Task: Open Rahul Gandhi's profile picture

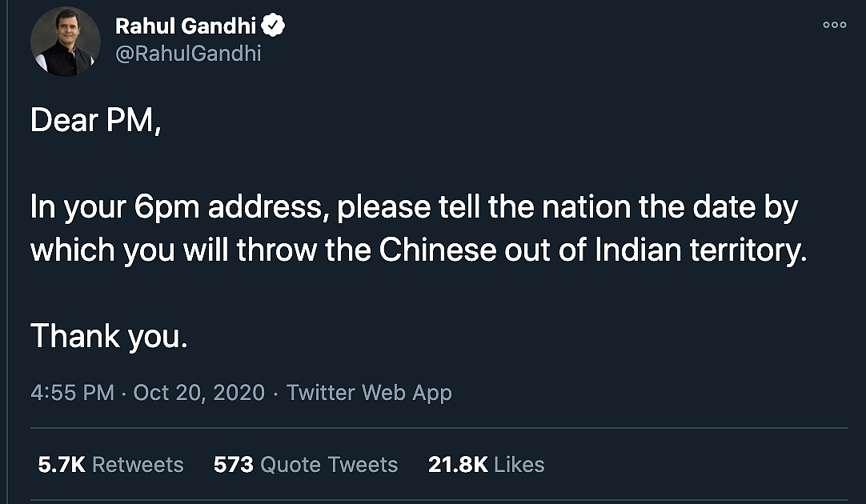Action: 65,42
